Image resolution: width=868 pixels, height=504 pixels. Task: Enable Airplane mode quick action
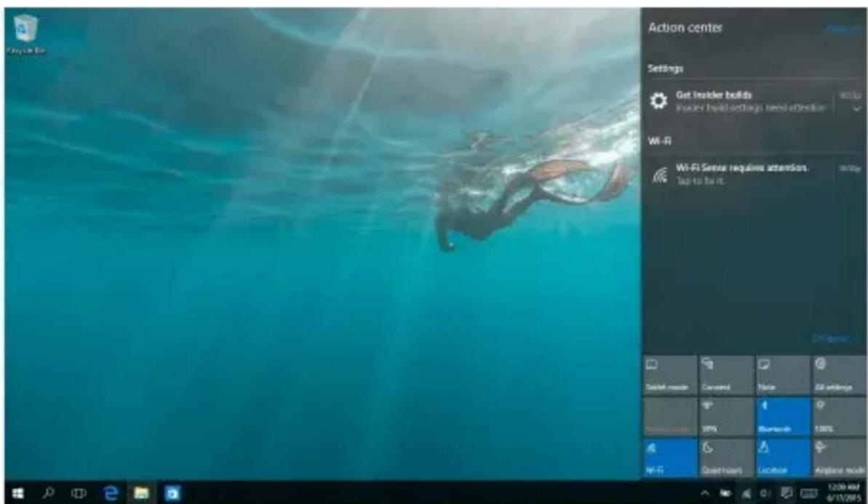click(x=839, y=458)
